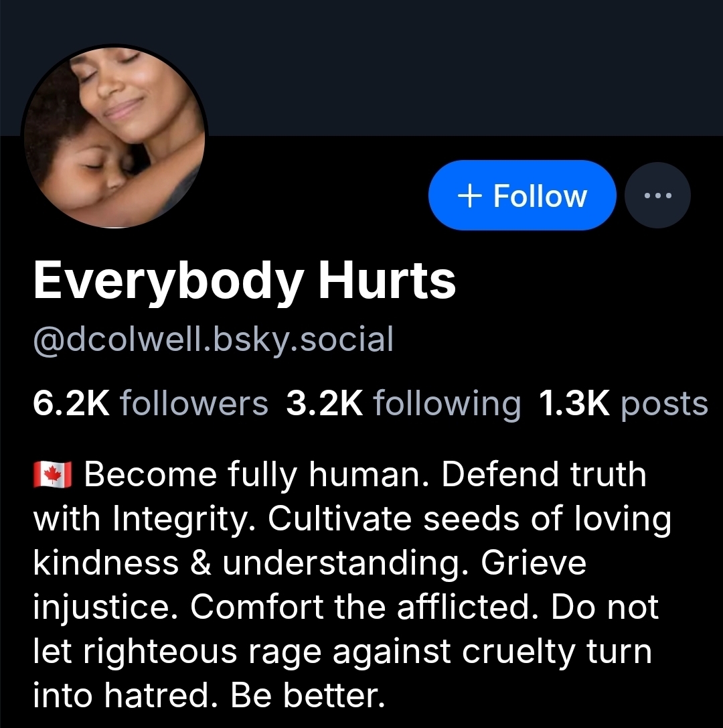The height and width of the screenshot is (728, 723).
Task: Follow the Everybody Hurts account
Action: tap(522, 196)
